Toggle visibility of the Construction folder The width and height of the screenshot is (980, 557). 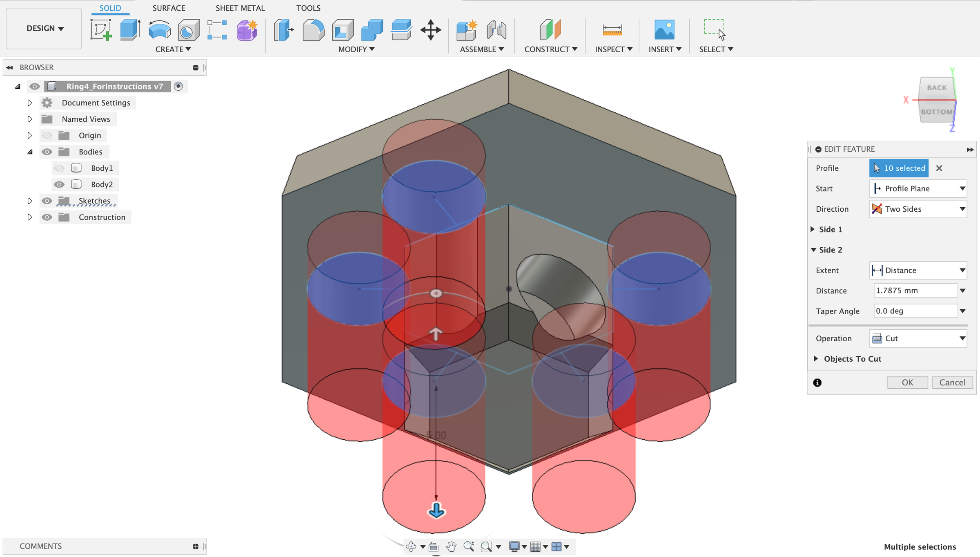[47, 217]
